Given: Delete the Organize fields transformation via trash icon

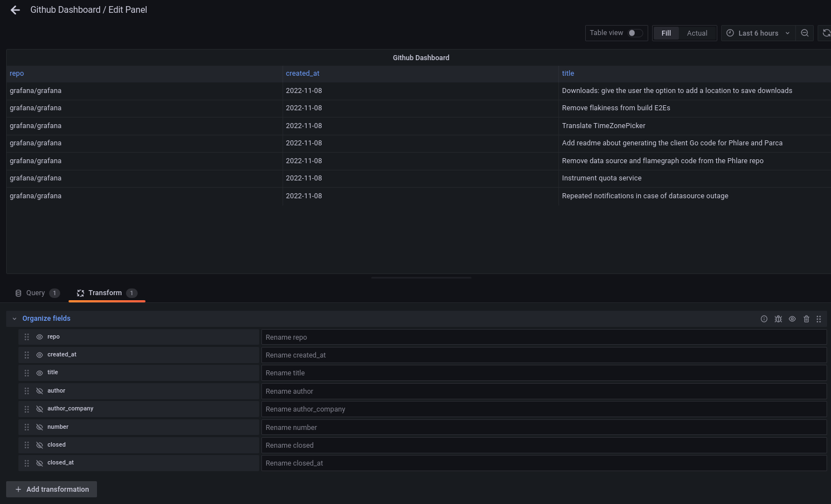Looking at the screenshot, I should coord(806,319).
